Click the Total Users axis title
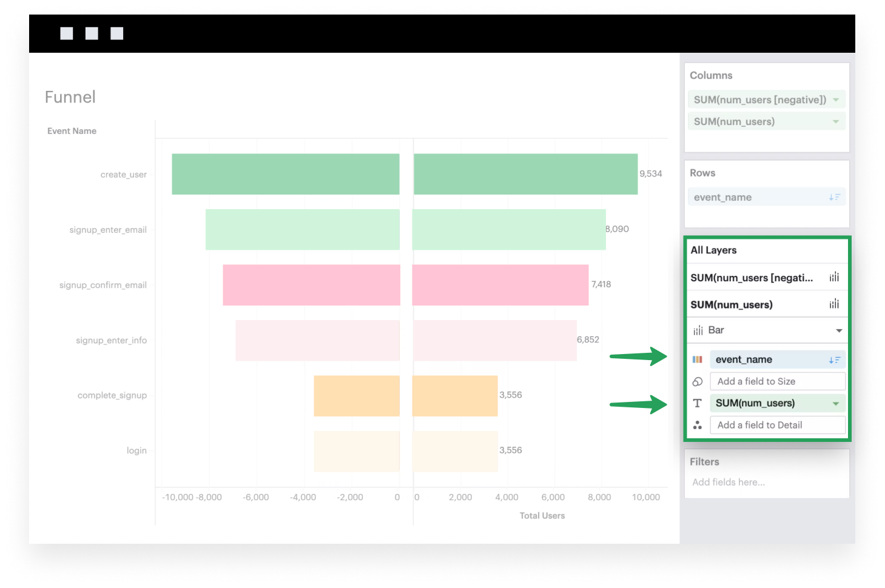Screen dimensions: 885x588 (542, 515)
